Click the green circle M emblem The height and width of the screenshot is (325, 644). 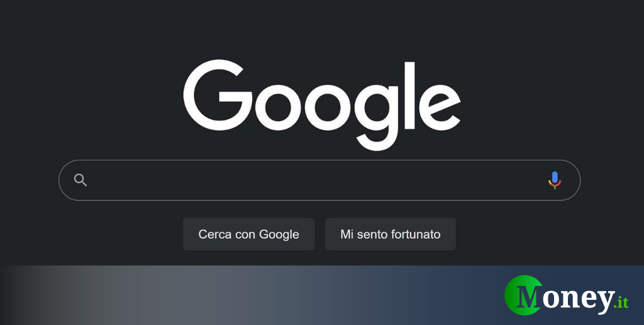click(523, 295)
